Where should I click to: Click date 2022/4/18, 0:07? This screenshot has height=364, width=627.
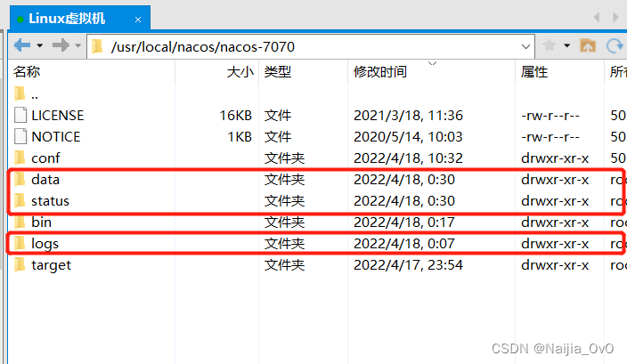404,244
